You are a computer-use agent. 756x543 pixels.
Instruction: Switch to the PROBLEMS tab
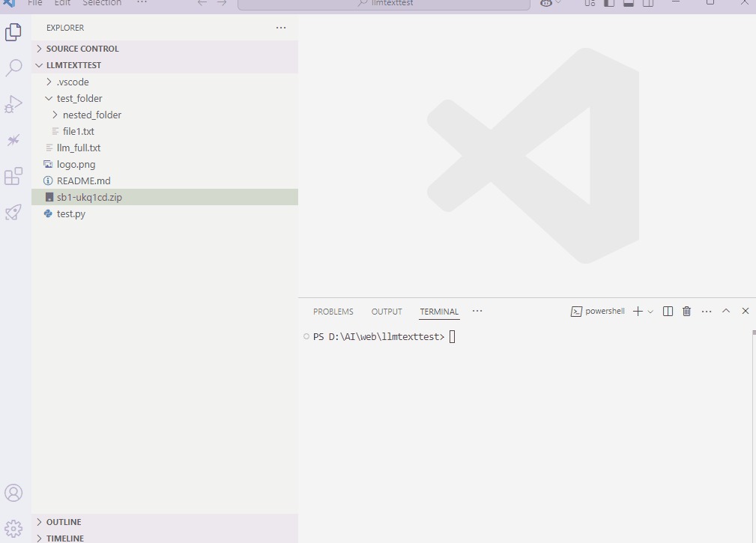(333, 312)
